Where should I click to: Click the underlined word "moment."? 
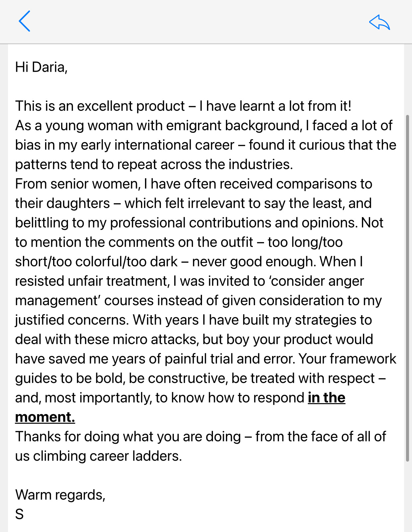point(45,417)
